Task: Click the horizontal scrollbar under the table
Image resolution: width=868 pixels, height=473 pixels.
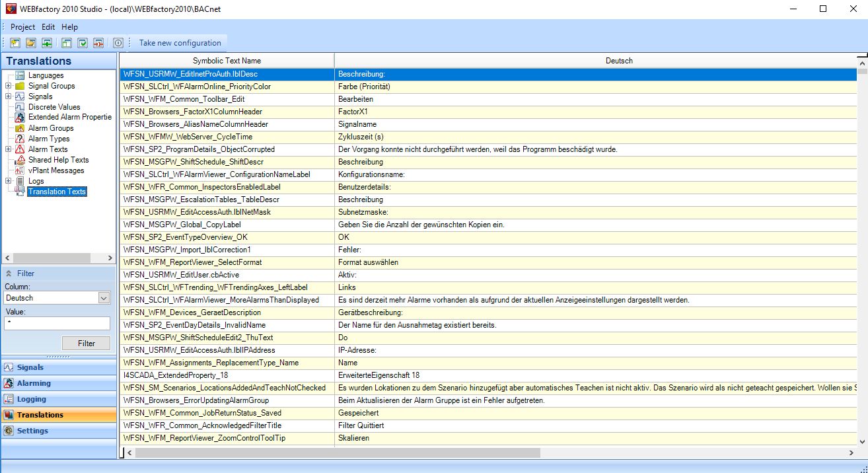Action: [x=337, y=453]
